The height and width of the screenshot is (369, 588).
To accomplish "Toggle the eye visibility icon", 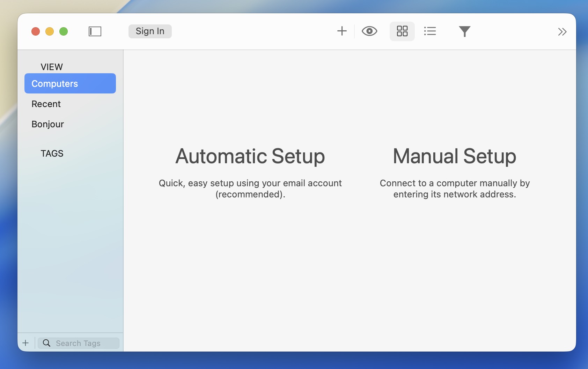I will 369,31.
